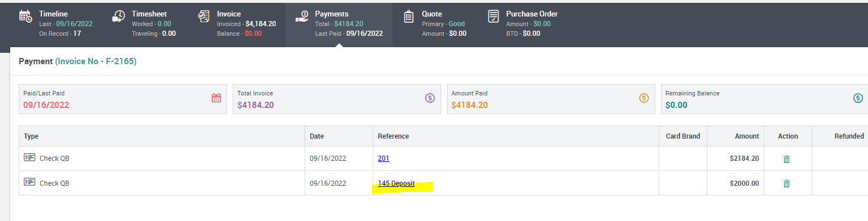Image resolution: width=868 pixels, height=221 pixels.
Task: Click dollar icon in Amount Paid card
Action: 644,98
